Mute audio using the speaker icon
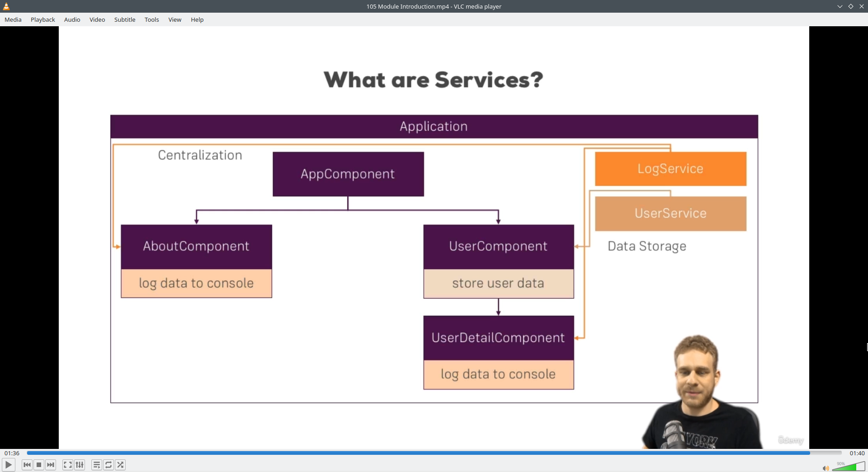Screen dimensions: 868x472 coord(826,468)
